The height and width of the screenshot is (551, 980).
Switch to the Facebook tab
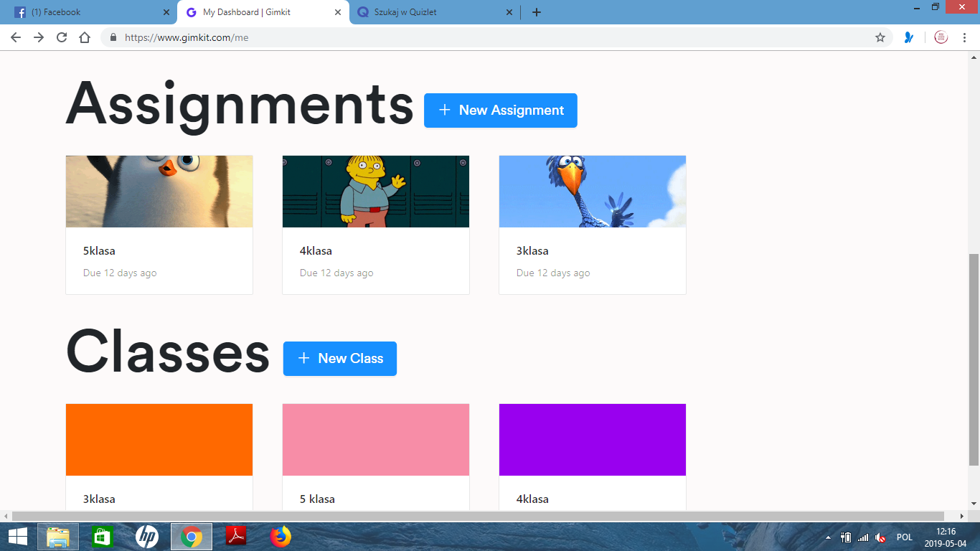pyautogui.click(x=86, y=11)
